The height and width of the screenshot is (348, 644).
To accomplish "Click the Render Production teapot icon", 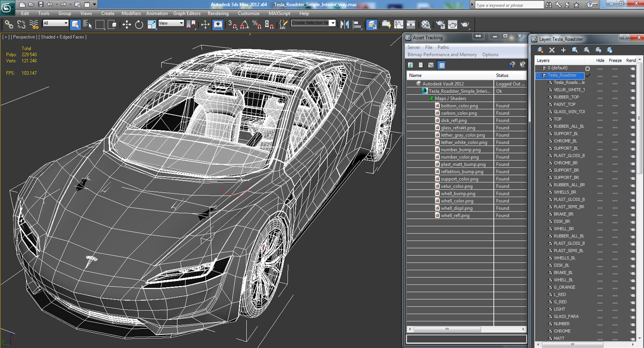I will click(465, 24).
